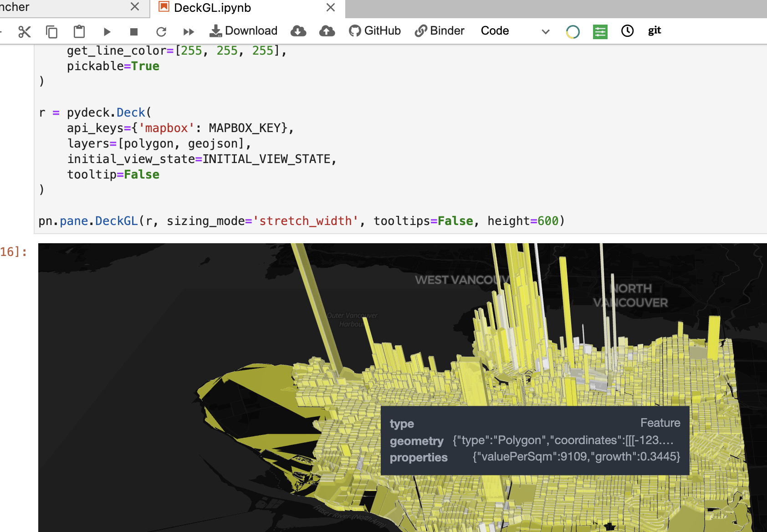Restart kernel and run all cells
This screenshot has width=767, height=532.
point(189,31)
